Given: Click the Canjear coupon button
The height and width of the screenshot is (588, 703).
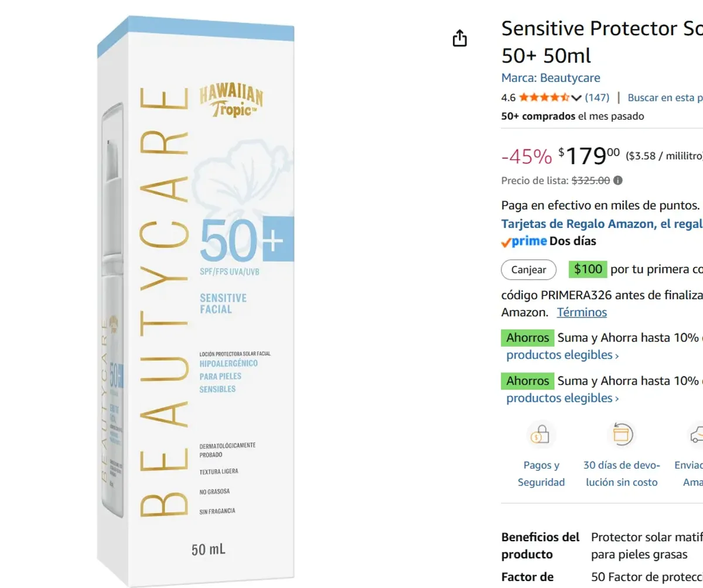Looking at the screenshot, I should coord(528,269).
